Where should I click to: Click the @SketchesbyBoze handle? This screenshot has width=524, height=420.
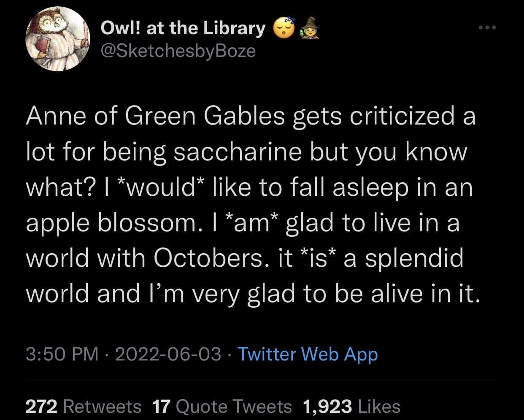click(x=178, y=51)
